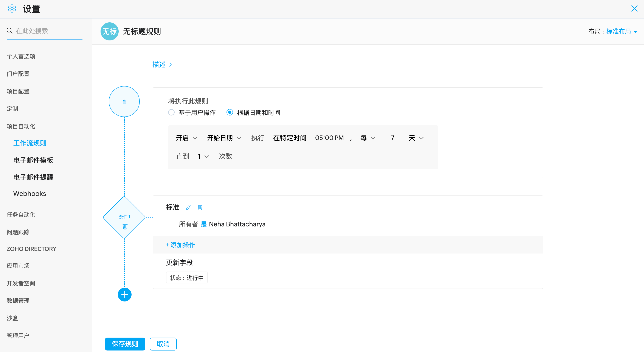Open 电子邮件模板 in sidebar
This screenshot has width=644, height=352.
(33, 160)
